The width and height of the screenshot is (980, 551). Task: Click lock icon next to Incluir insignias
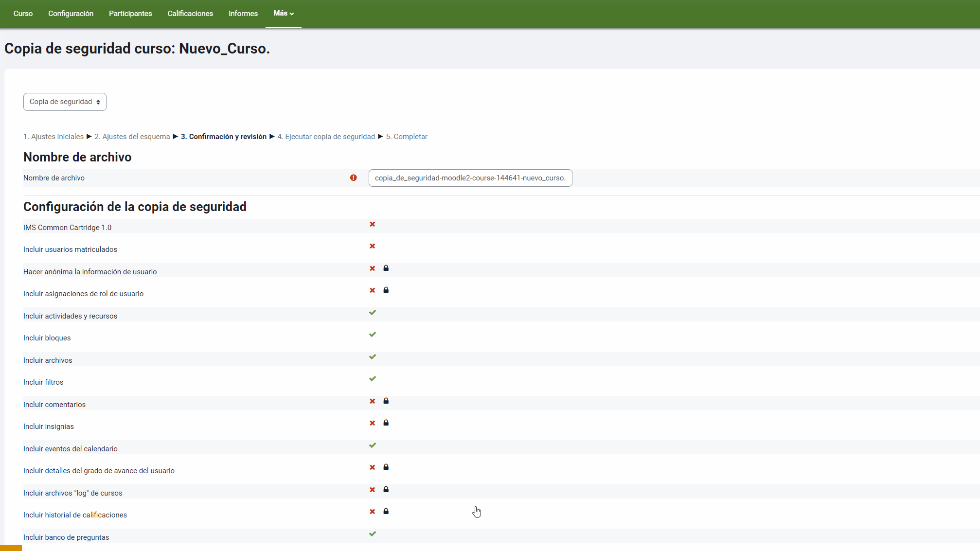click(x=386, y=423)
